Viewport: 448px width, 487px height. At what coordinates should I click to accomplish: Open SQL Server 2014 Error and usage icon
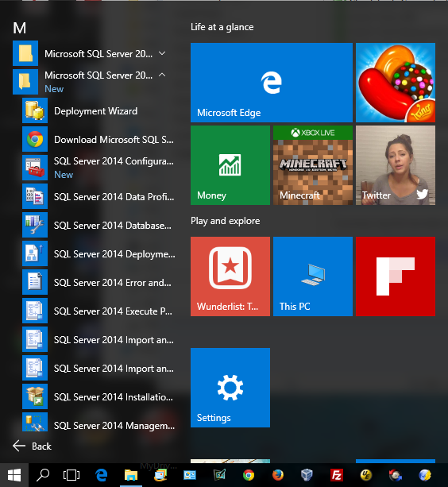point(35,282)
